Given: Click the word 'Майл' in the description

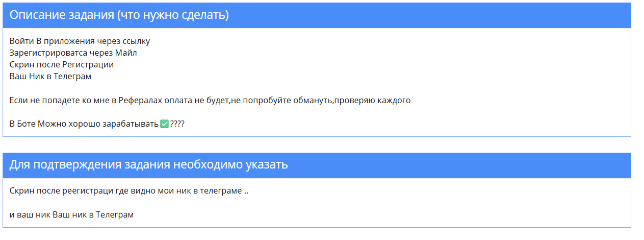Looking at the screenshot, I should point(126,53).
